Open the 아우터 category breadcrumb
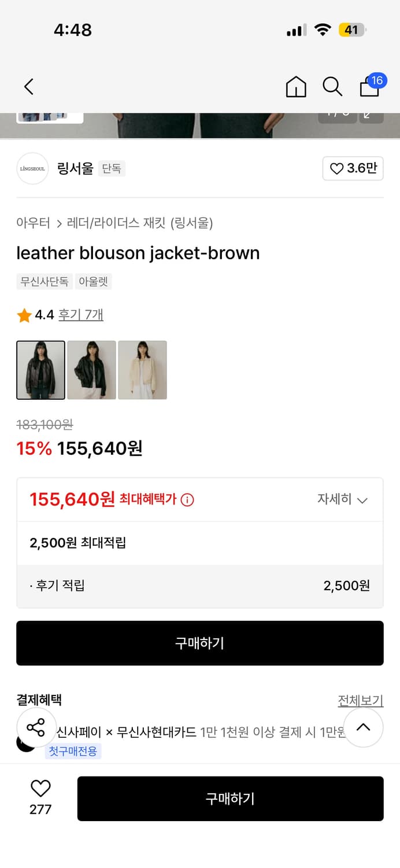Screen dimensions: 400x868 [x=33, y=223]
